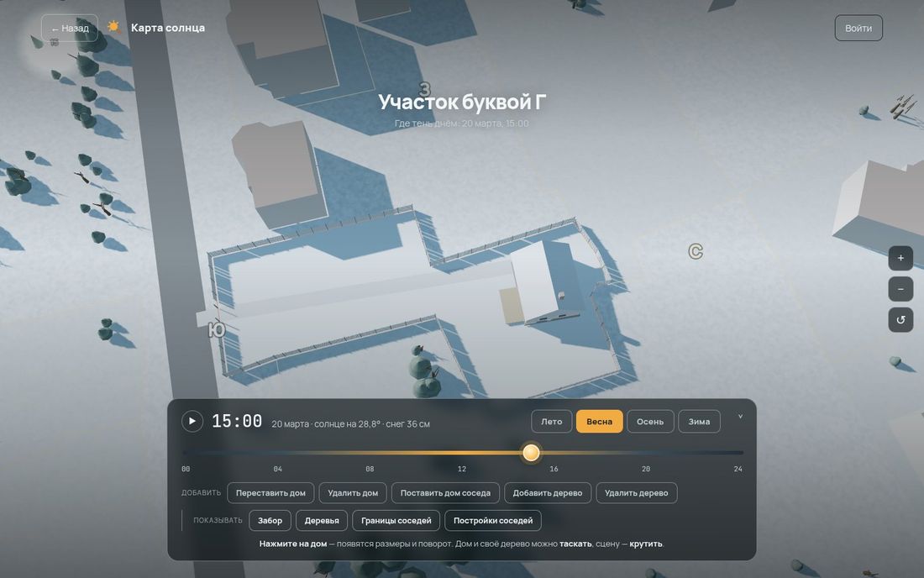
Task: Open the Войти login button
Action: [858, 28]
